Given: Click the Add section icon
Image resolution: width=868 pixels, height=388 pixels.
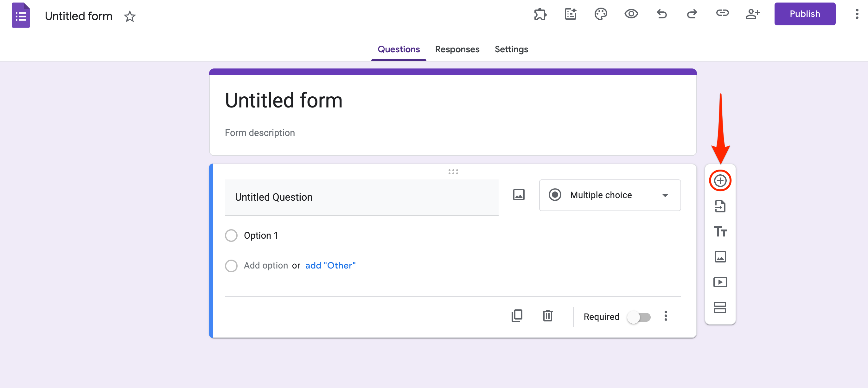Looking at the screenshot, I should click(720, 307).
